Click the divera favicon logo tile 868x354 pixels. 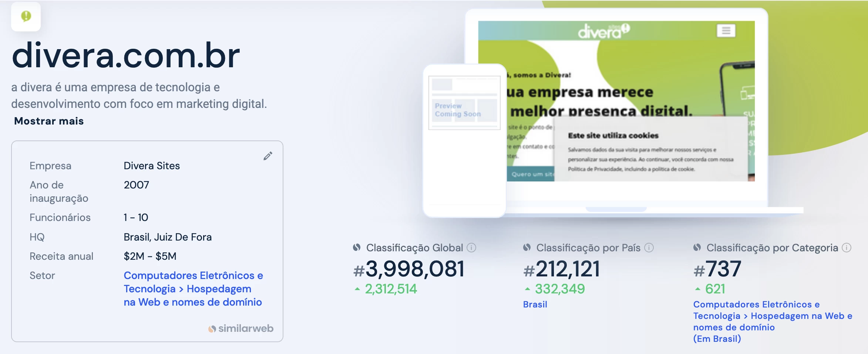(x=26, y=16)
